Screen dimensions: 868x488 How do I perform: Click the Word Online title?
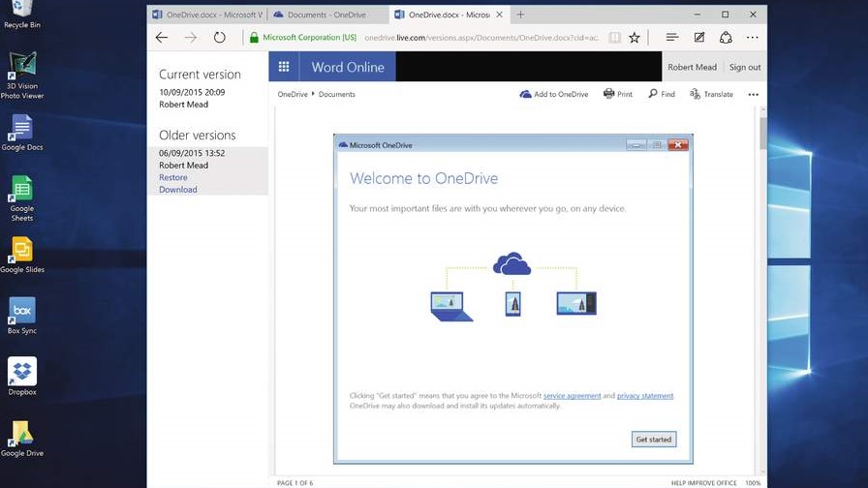point(348,67)
